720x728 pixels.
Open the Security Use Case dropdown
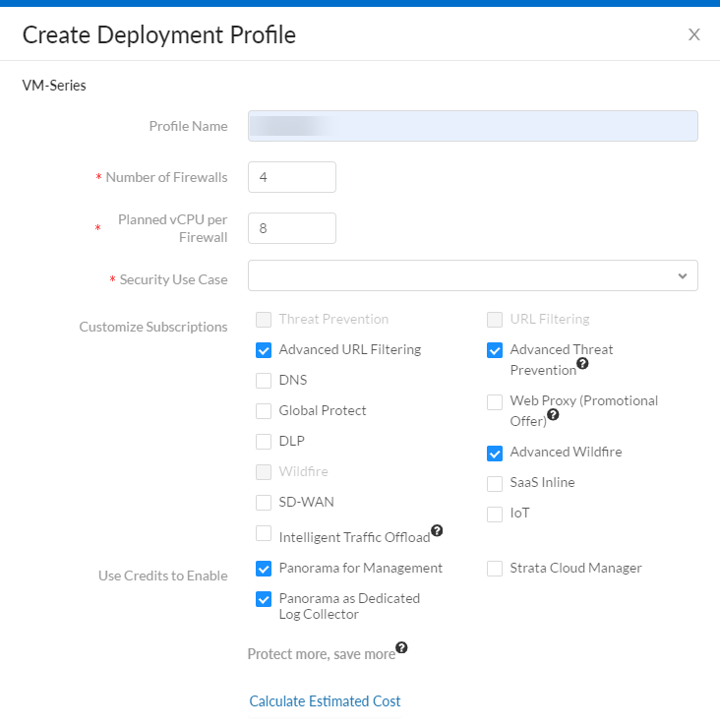(x=472, y=275)
